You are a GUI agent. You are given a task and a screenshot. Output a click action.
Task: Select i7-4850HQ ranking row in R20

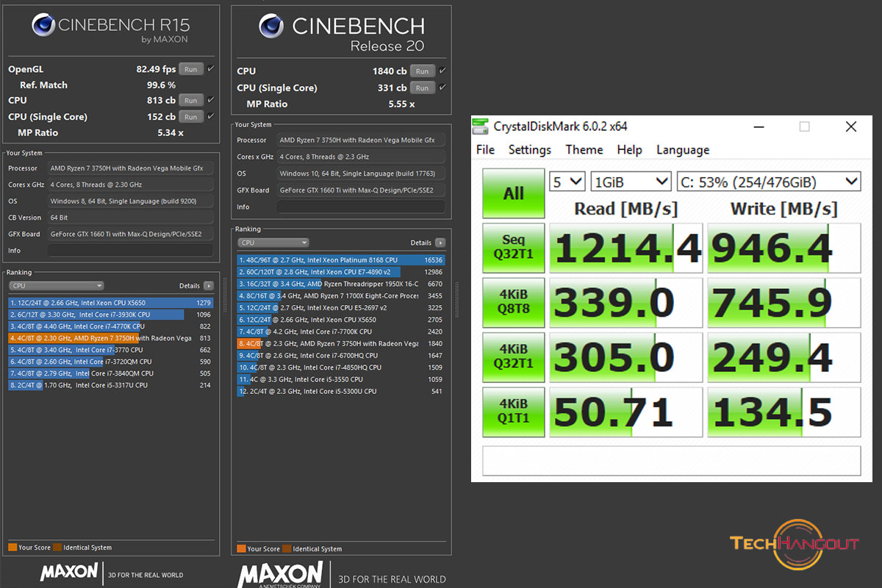(341, 367)
